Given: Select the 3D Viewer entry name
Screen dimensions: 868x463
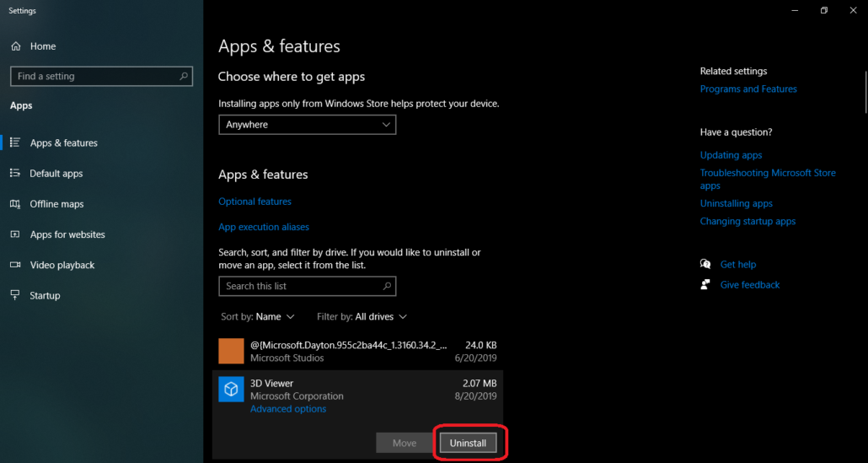Looking at the screenshot, I should click(272, 383).
